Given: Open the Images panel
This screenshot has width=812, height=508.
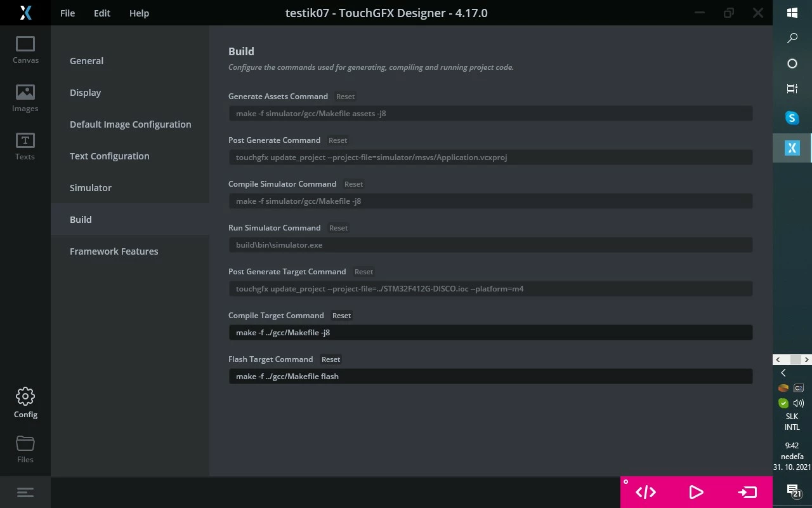Looking at the screenshot, I should point(25,98).
